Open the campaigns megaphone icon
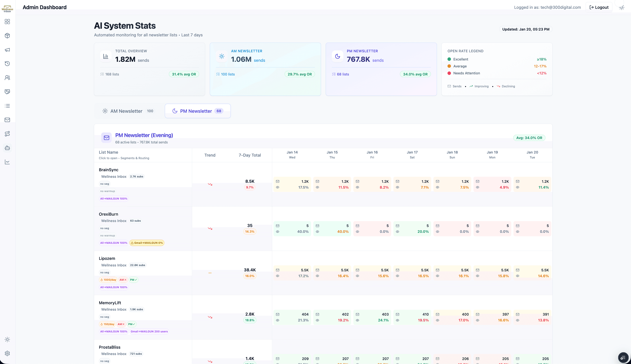Screen dimensions: 631x364 pos(7,50)
